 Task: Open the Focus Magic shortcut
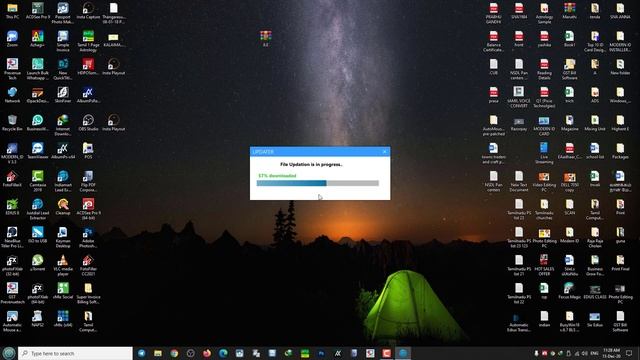click(x=569, y=291)
